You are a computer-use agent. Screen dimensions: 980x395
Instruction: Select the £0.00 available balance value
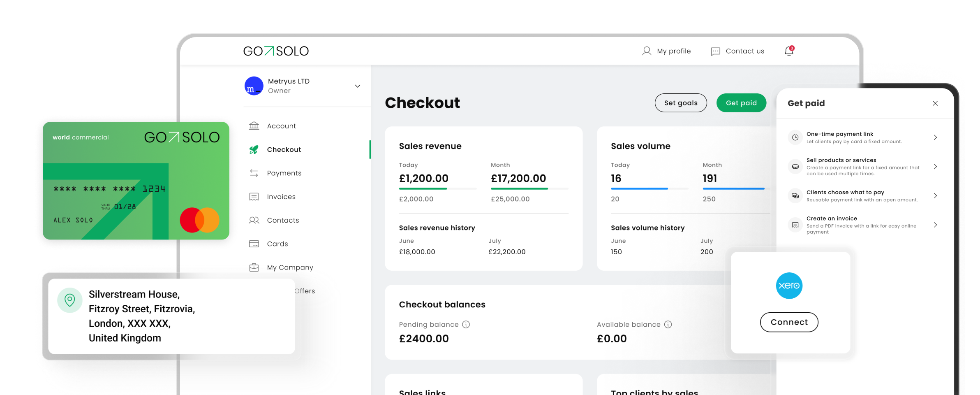tap(612, 339)
